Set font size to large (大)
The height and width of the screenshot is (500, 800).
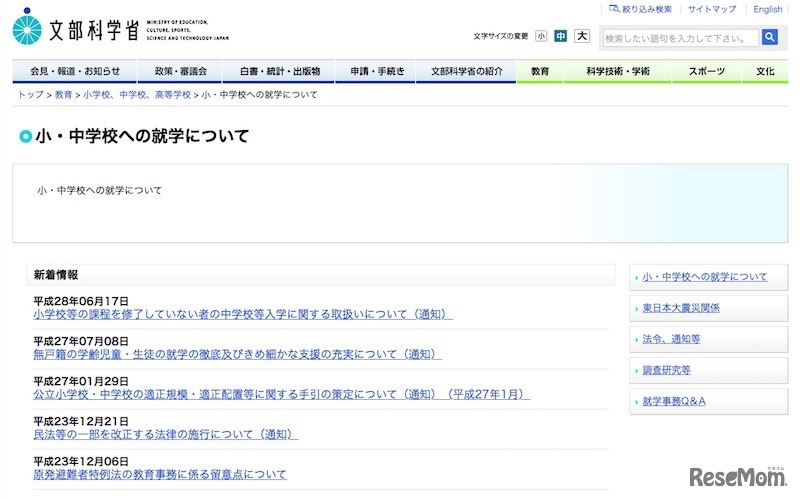tap(581, 36)
